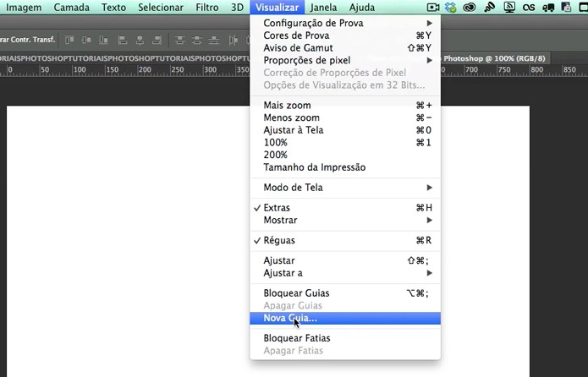The height and width of the screenshot is (377, 588).
Task: Open the Creative Cloud menu bar icon
Action: (469, 7)
